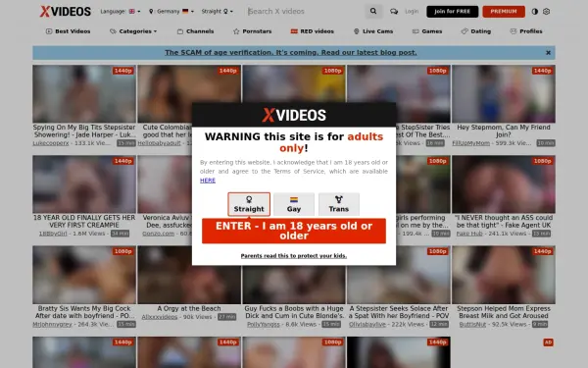Toggle the dark/light contrast icon
The height and width of the screenshot is (368, 588).
pos(535,11)
